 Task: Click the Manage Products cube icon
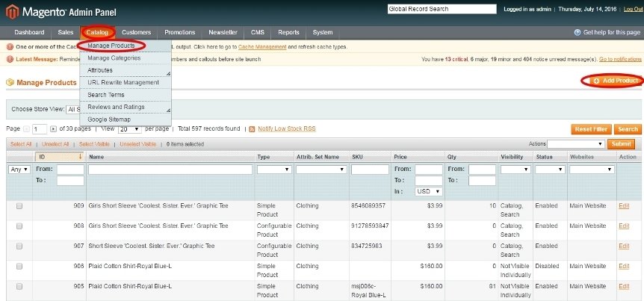pyautogui.click(x=10, y=83)
